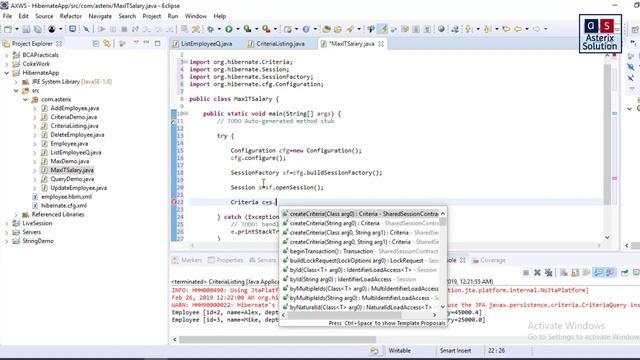Open MaxDemo.java in Project Explorer

69,161
